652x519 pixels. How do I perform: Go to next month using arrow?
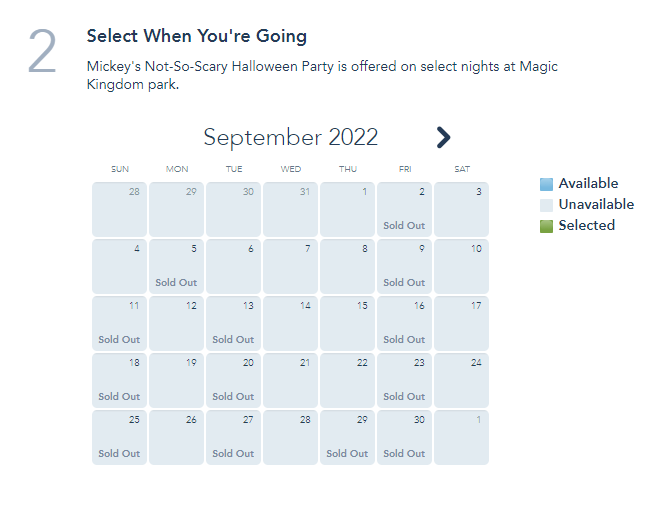pyautogui.click(x=444, y=138)
